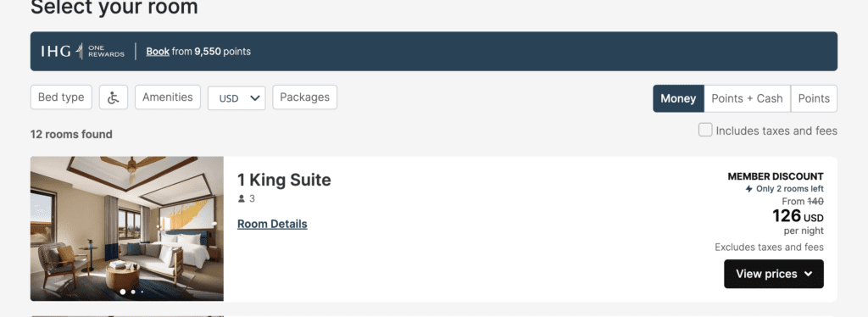Enable Includes taxes and fees checkbox
The height and width of the screenshot is (317, 868).
(705, 130)
